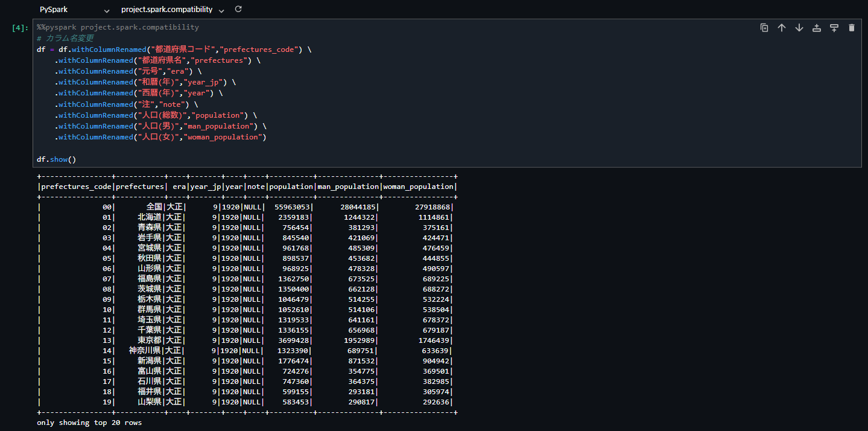The height and width of the screenshot is (431, 868).
Task: Click the 北海道 prefecture cell
Action: (150, 217)
